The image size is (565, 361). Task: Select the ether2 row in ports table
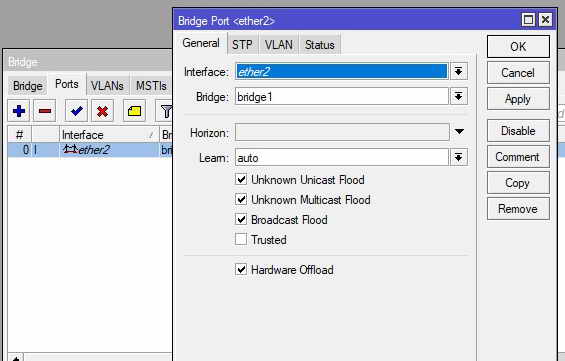click(x=90, y=150)
